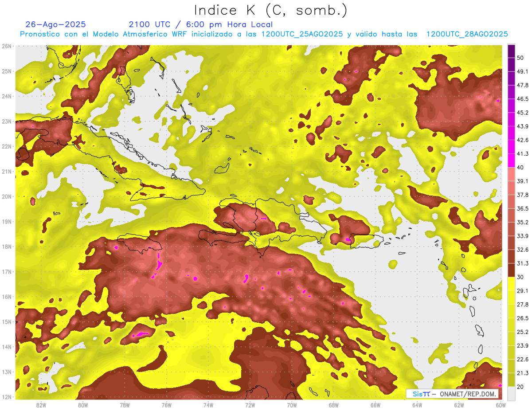
Task: Click the colorbar label '39.1'
Action: point(522,181)
